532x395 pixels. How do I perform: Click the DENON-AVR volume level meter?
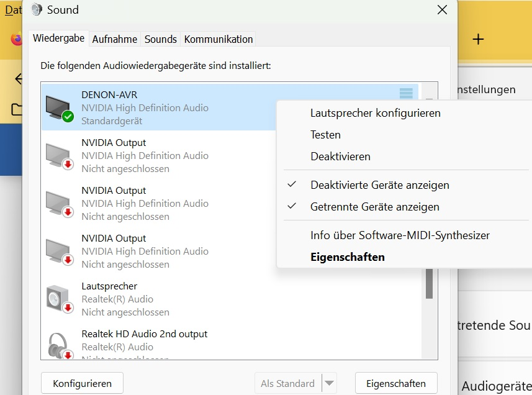pos(406,93)
